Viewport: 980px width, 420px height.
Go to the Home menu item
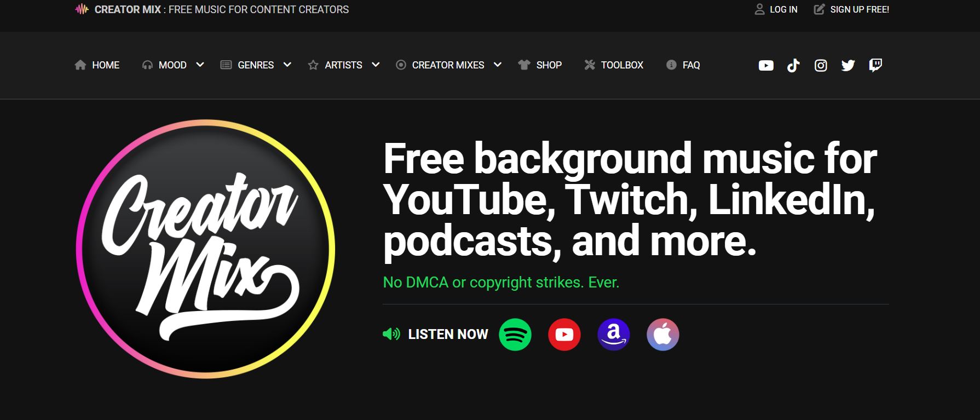coord(97,65)
